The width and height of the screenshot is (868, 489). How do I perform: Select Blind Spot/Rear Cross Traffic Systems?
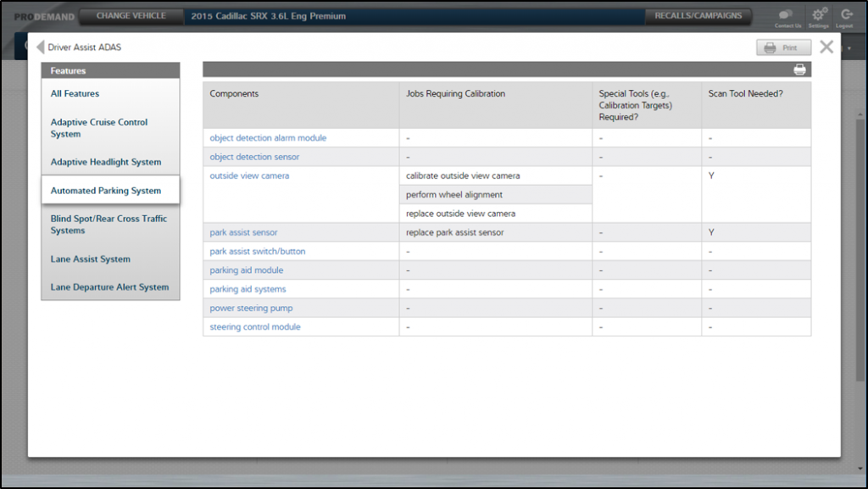(x=108, y=225)
